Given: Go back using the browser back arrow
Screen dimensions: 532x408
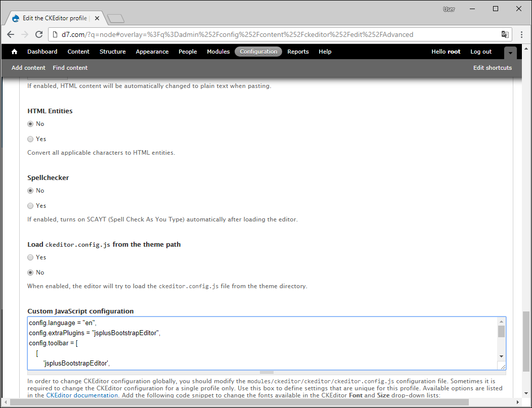Looking at the screenshot, I should pyautogui.click(x=11, y=34).
